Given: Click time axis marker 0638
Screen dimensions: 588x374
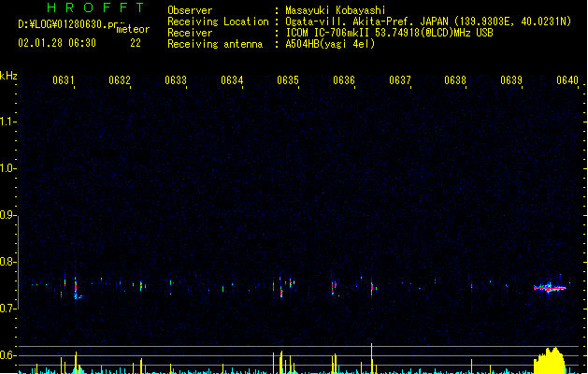Looking at the screenshot, I should 455,80.
